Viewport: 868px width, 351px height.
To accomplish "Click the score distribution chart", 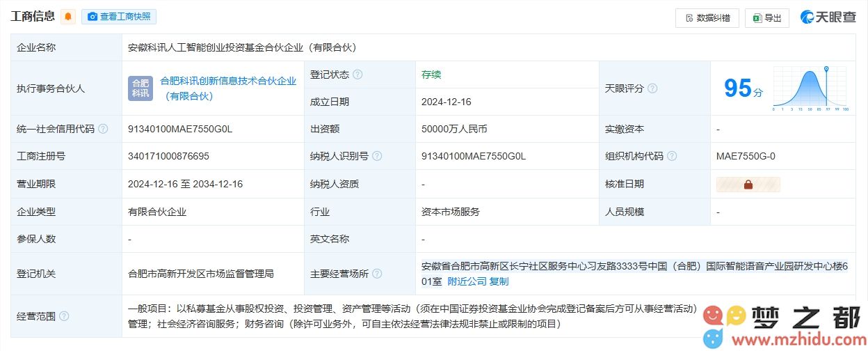I will (x=810, y=88).
